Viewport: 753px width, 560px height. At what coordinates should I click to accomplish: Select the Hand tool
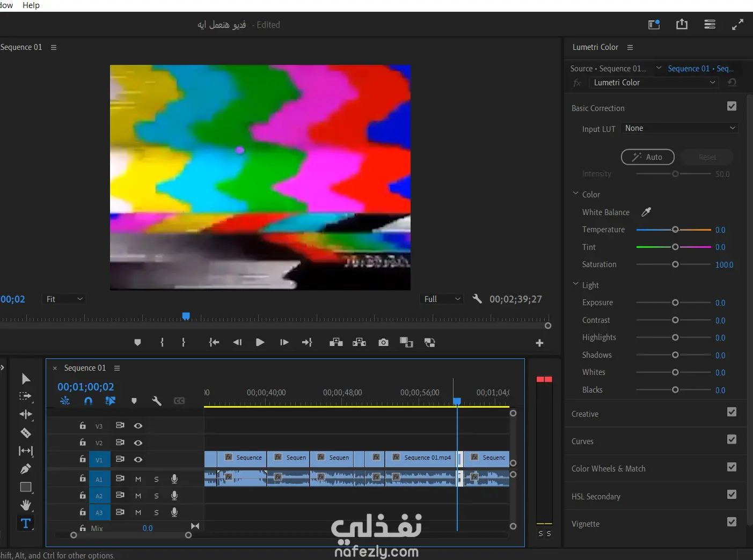25,505
